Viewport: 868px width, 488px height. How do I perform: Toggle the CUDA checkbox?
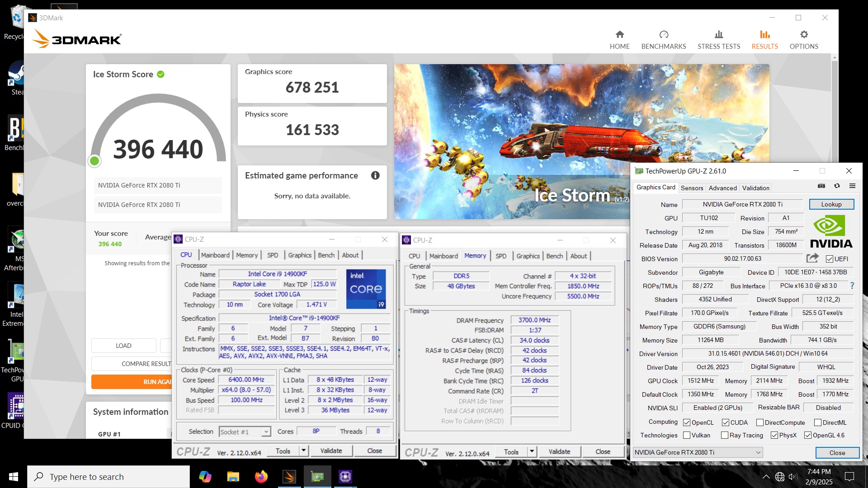click(725, 422)
